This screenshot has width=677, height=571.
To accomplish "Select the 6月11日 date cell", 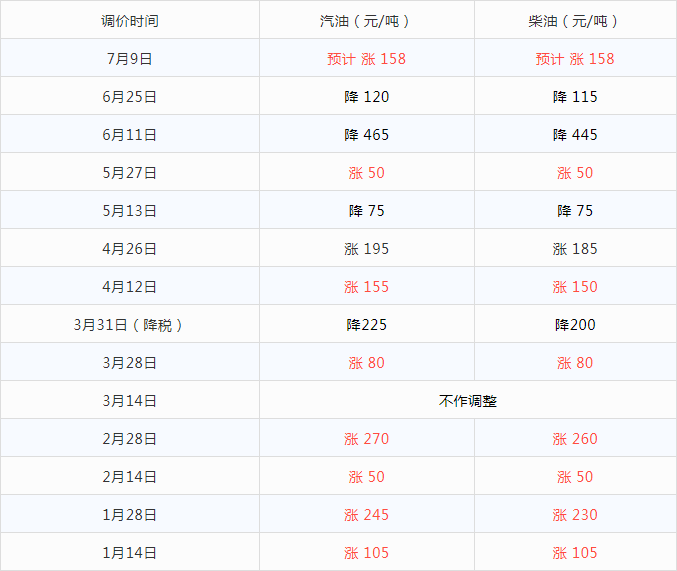I will (130, 135).
